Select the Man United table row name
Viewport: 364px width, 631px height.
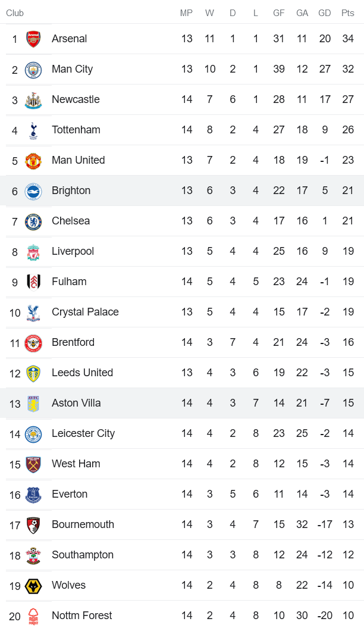[78, 160]
